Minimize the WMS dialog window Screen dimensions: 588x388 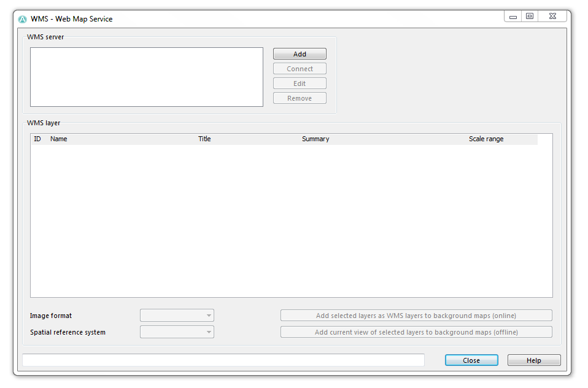coord(513,17)
